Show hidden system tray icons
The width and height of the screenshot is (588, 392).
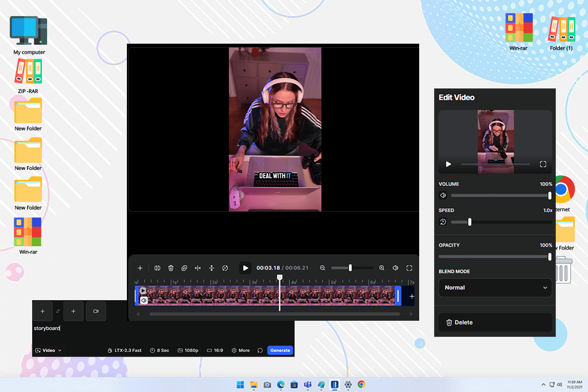tap(543, 385)
